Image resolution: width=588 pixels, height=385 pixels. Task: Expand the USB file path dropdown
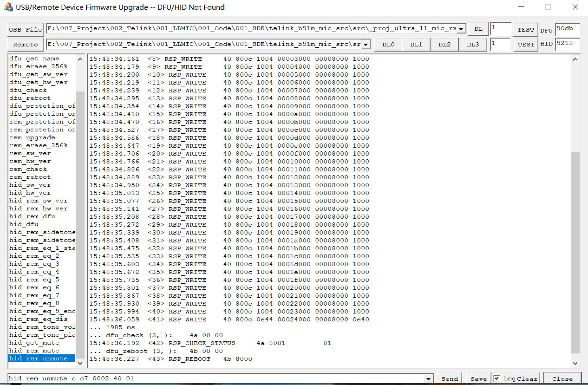[x=461, y=29]
